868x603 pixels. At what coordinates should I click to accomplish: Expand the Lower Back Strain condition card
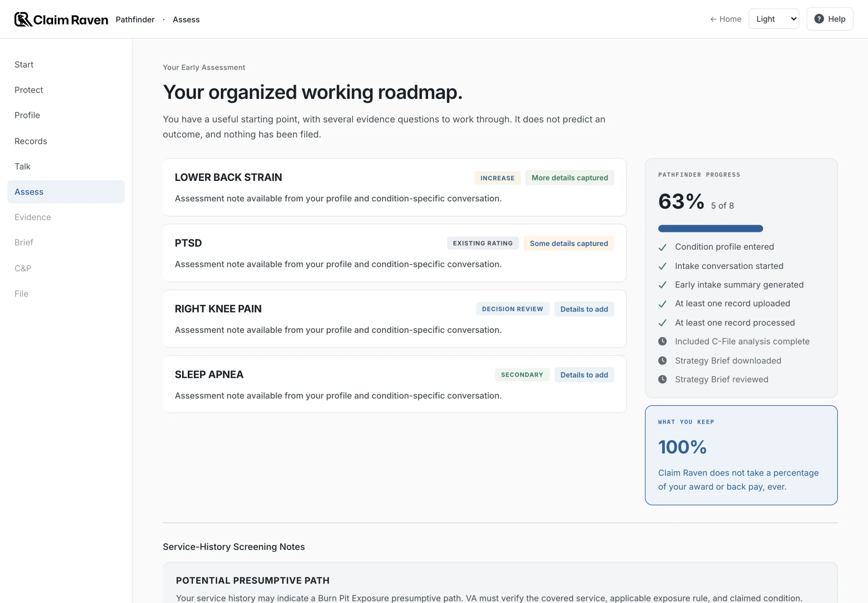394,187
